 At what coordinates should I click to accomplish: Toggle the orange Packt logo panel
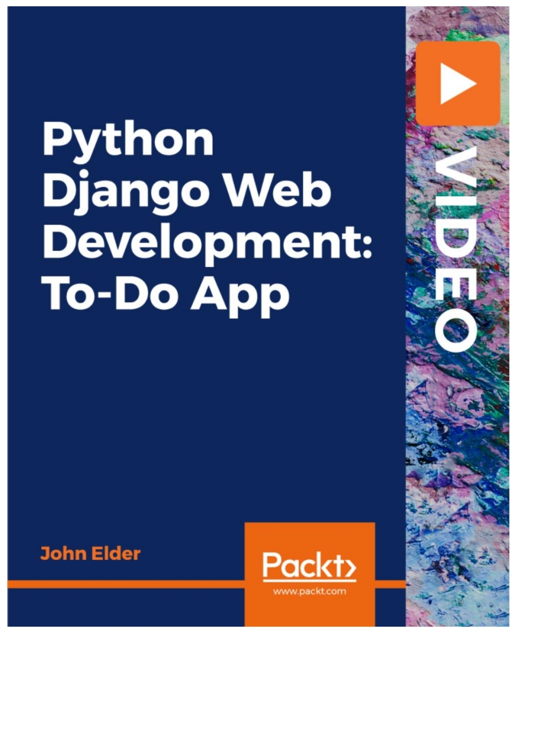310,574
